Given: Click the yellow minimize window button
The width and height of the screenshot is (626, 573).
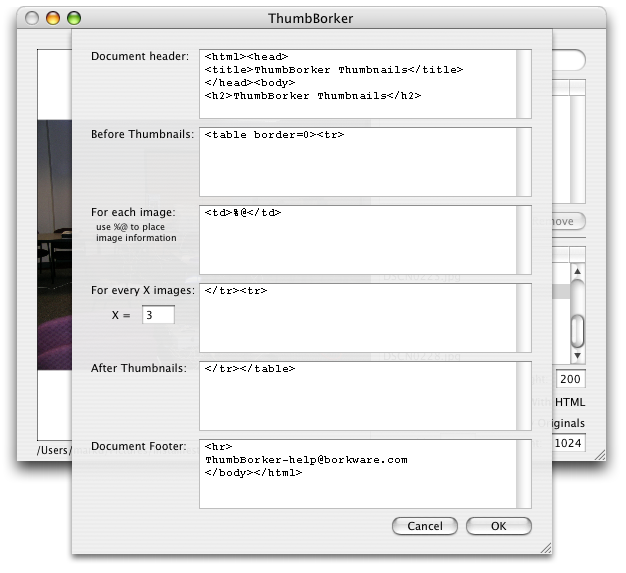Looking at the screenshot, I should 53,18.
